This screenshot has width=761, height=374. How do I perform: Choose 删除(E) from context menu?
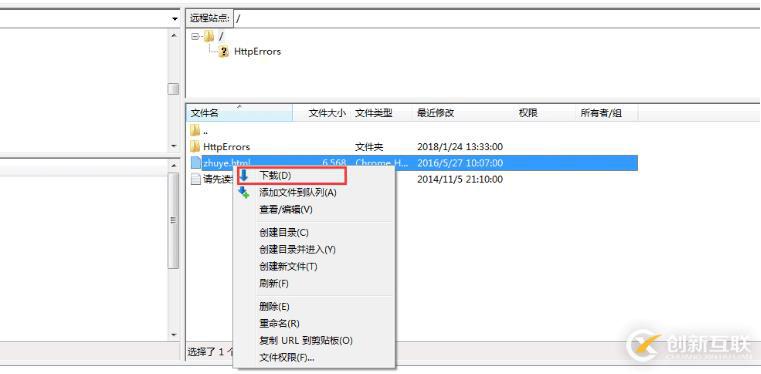click(274, 307)
